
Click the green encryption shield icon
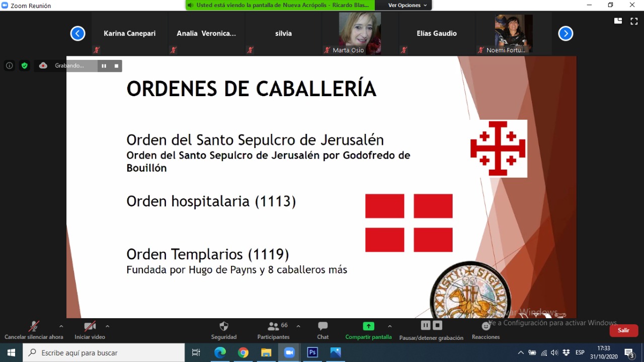click(24, 65)
